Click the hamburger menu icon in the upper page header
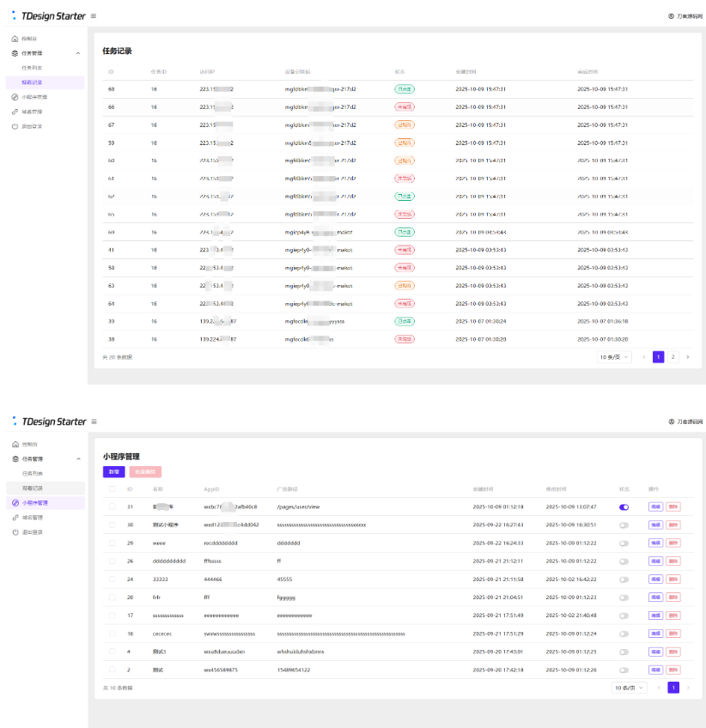This screenshot has height=728, width=706. tap(94, 16)
